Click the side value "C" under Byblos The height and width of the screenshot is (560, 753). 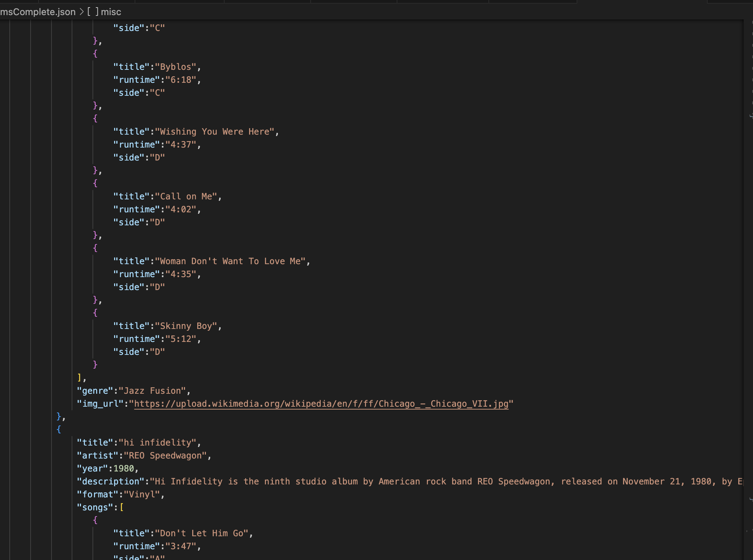click(157, 93)
